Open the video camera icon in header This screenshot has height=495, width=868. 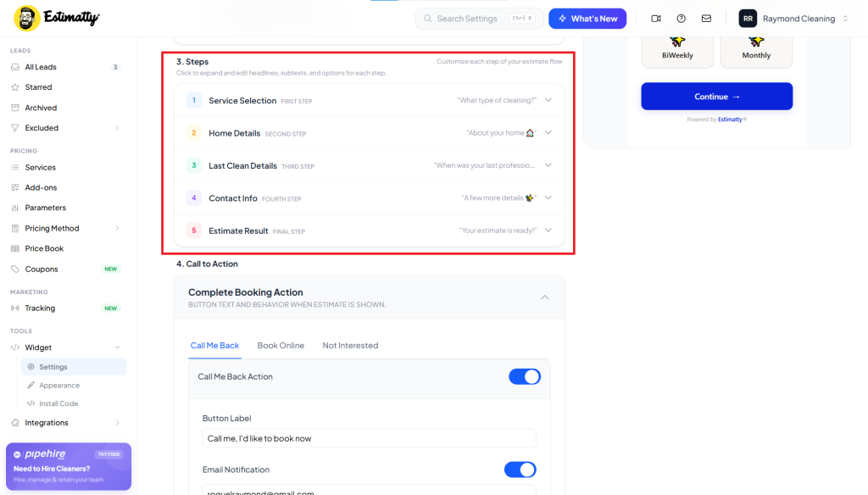pyautogui.click(x=656, y=19)
